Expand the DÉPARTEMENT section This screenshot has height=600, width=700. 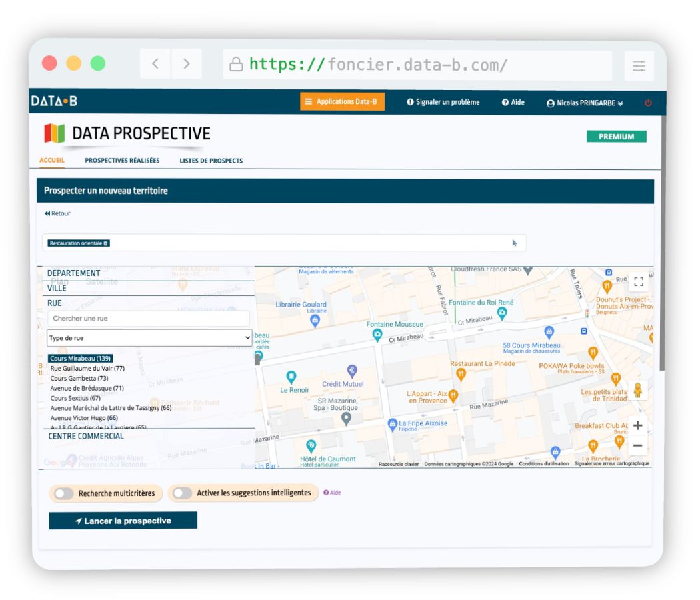73,273
